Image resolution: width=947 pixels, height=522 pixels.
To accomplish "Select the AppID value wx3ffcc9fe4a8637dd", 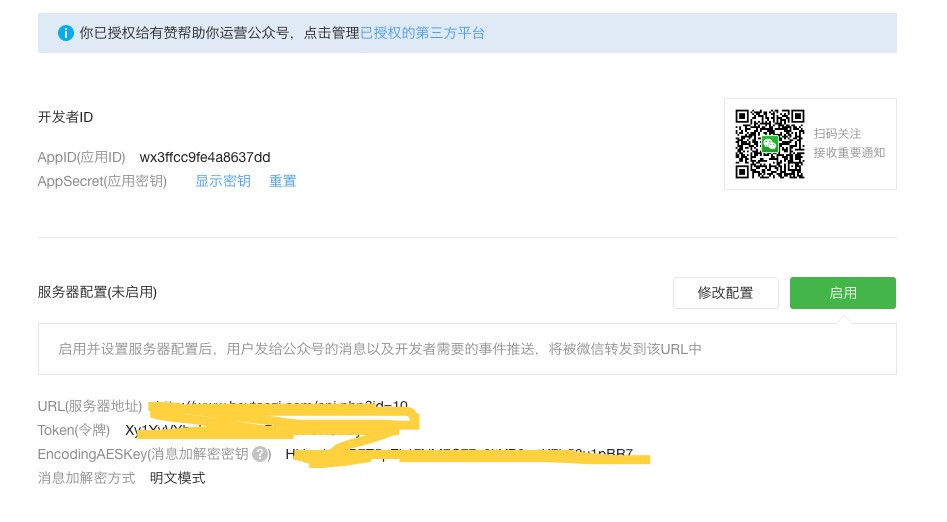I will (205, 157).
